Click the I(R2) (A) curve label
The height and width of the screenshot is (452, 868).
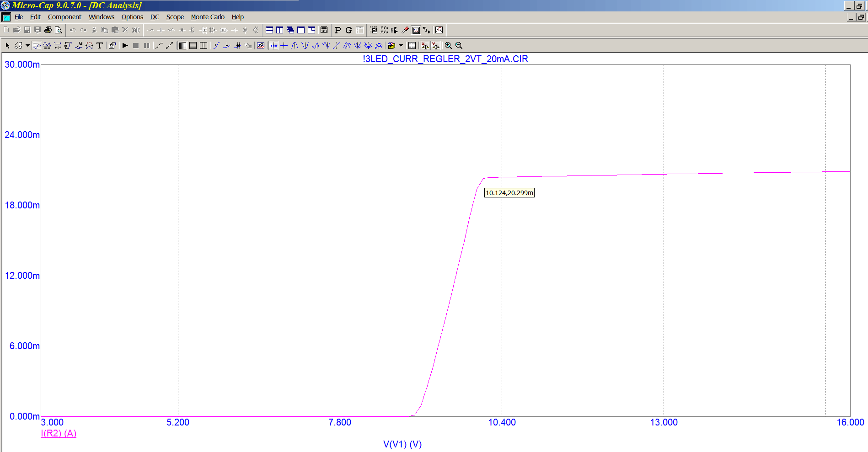coord(59,433)
